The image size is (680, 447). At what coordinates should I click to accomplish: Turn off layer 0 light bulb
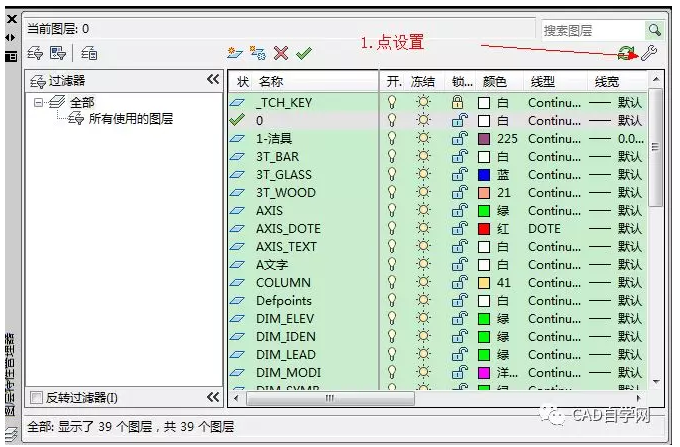(392, 121)
